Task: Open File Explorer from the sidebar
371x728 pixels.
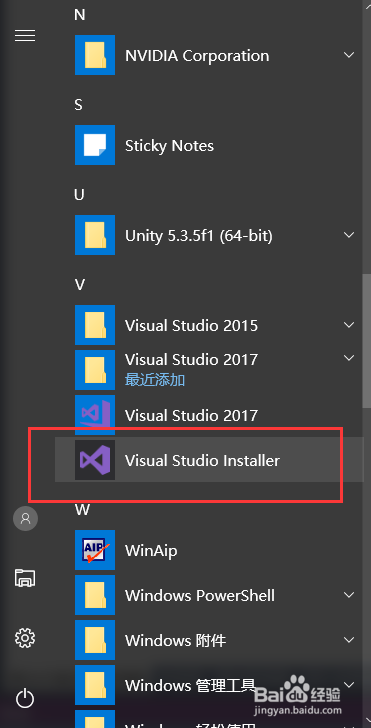Action: click(25, 578)
